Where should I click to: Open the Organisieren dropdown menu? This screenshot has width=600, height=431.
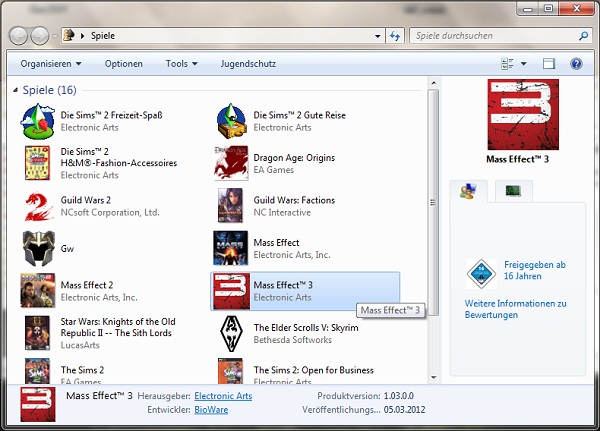[x=51, y=64]
